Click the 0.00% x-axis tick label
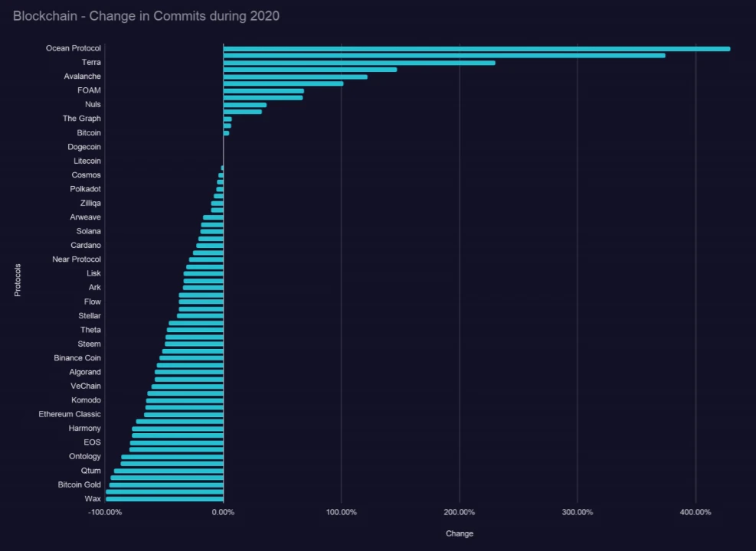Viewport: 756px width, 551px height. pyautogui.click(x=223, y=512)
